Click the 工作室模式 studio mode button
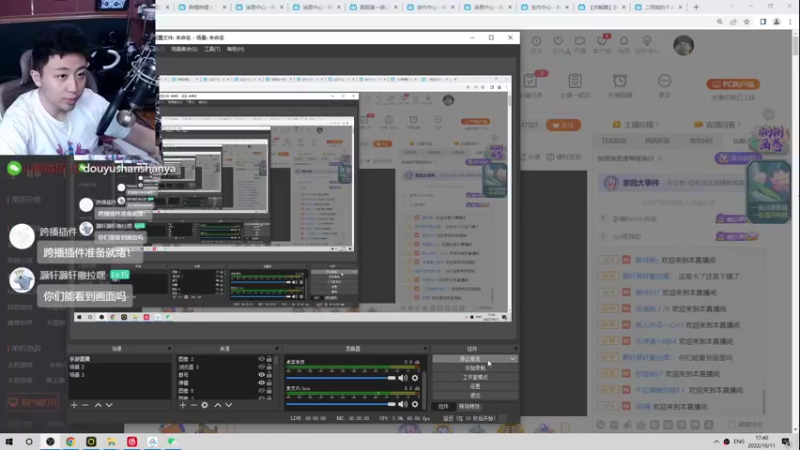 point(475,378)
